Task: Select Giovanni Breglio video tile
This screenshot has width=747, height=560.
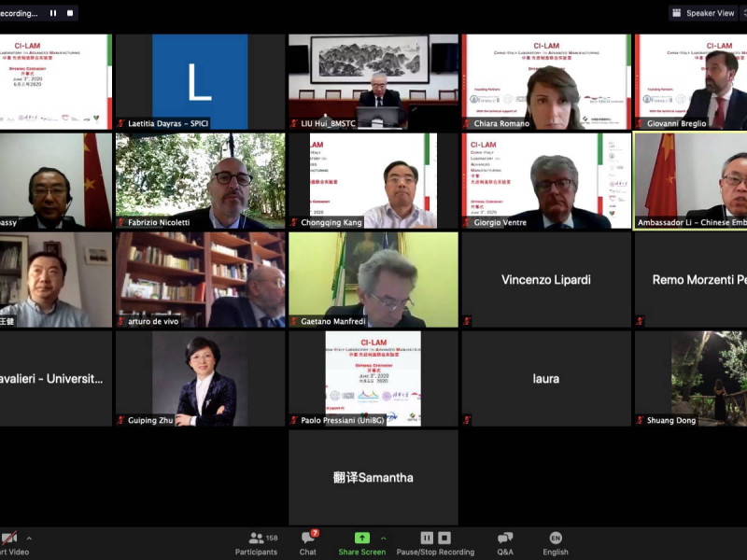Action: [x=691, y=81]
